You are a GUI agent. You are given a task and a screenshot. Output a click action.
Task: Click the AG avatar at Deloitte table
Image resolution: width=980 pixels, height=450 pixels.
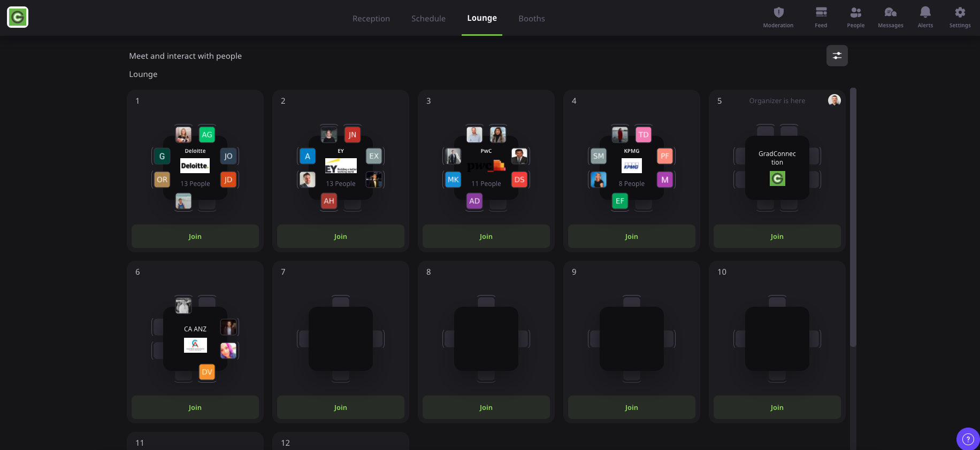point(207,135)
